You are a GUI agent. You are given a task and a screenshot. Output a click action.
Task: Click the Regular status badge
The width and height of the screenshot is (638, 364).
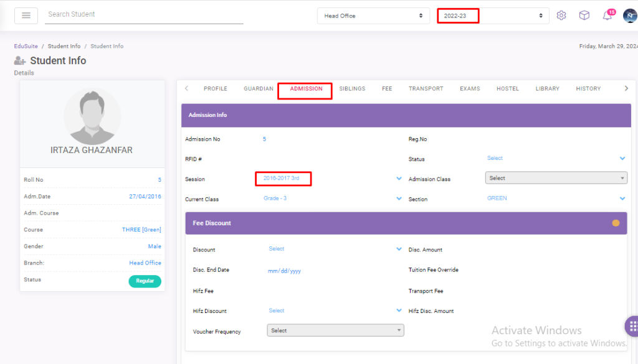[x=145, y=281]
